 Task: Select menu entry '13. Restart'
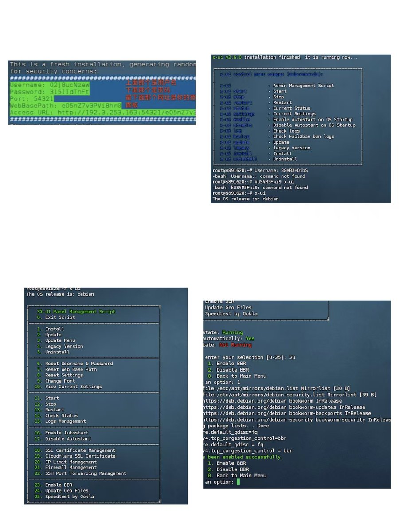click(49, 410)
